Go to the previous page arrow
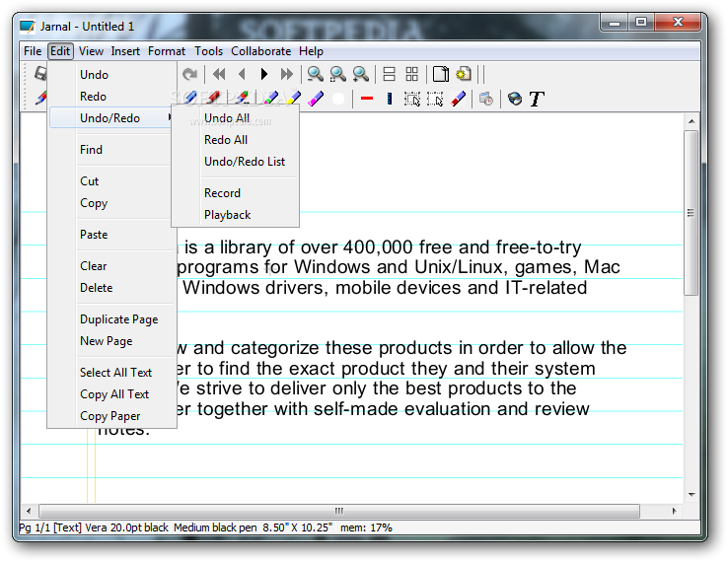 click(x=242, y=74)
